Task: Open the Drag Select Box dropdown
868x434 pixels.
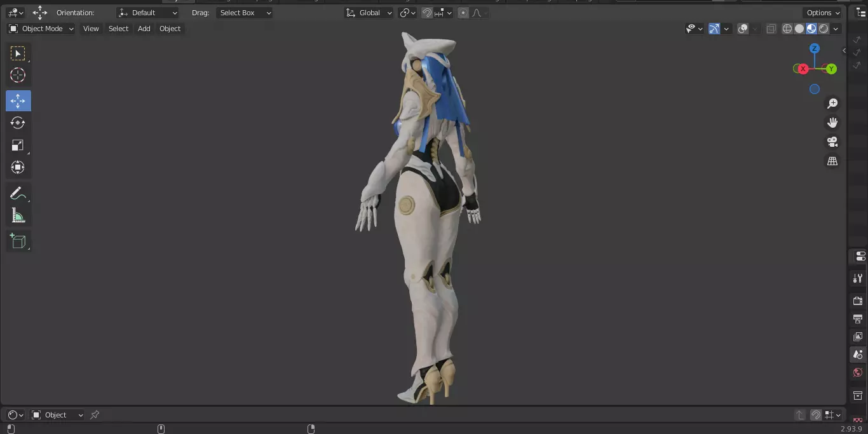Action: point(245,13)
